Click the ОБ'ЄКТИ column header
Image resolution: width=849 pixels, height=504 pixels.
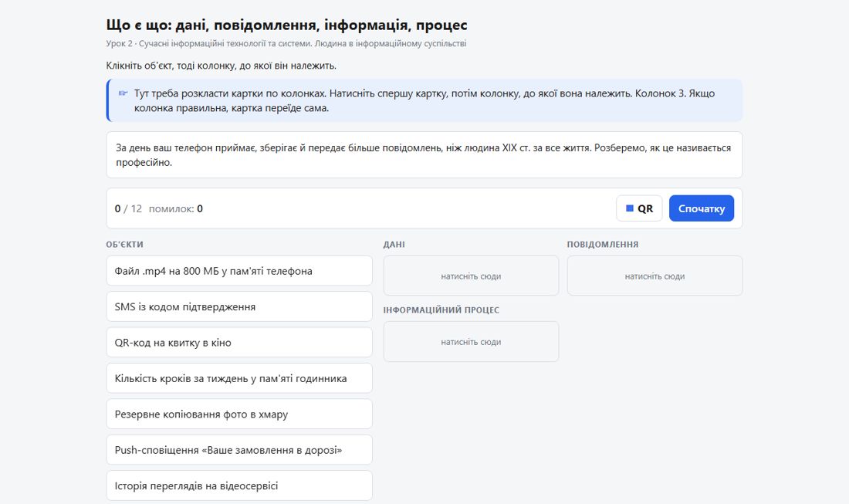pyautogui.click(x=124, y=244)
